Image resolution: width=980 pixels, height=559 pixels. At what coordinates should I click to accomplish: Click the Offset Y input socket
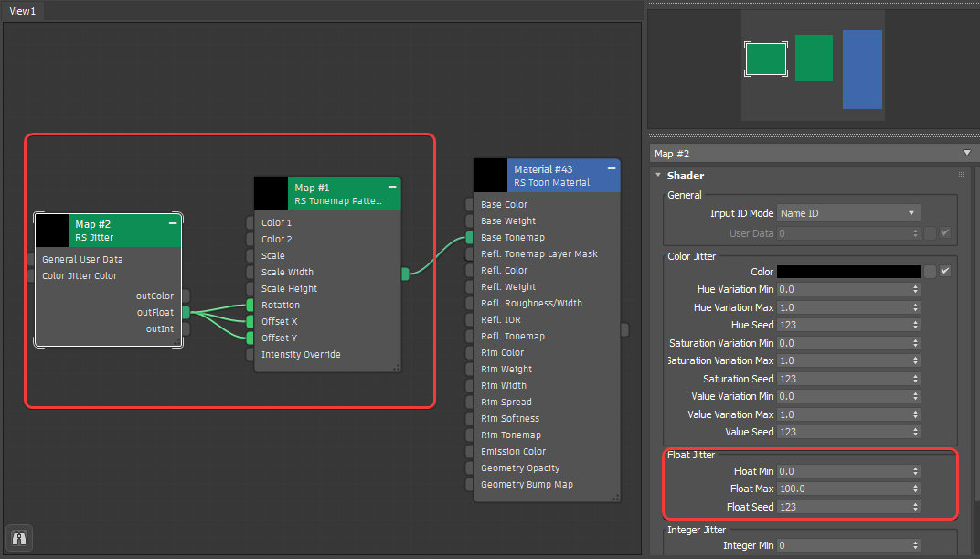[250, 339]
